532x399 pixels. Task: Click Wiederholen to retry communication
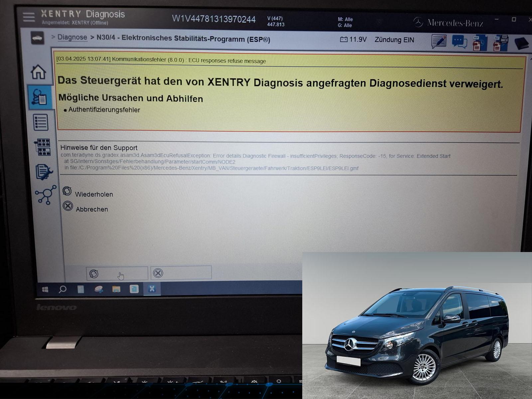tap(93, 194)
